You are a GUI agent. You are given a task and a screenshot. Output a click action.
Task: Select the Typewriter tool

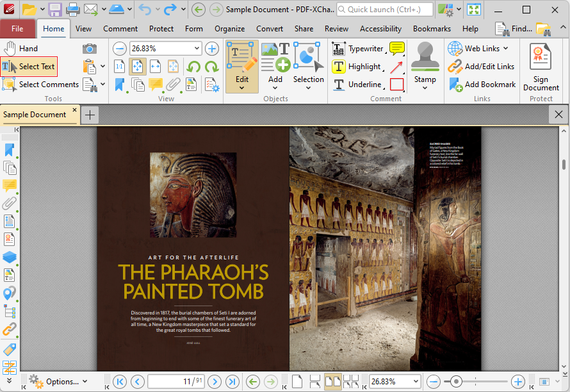tap(358, 49)
